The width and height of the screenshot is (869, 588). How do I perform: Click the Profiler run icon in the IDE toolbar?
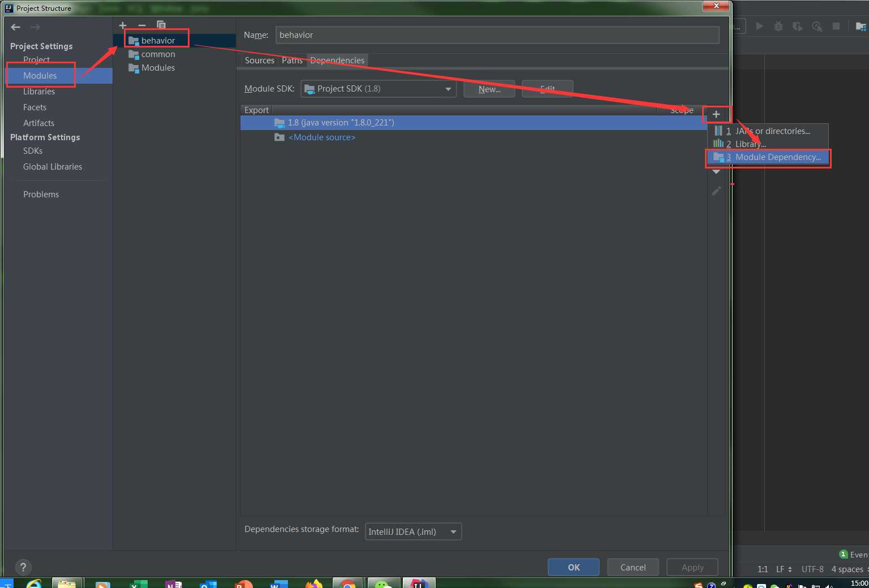[817, 26]
